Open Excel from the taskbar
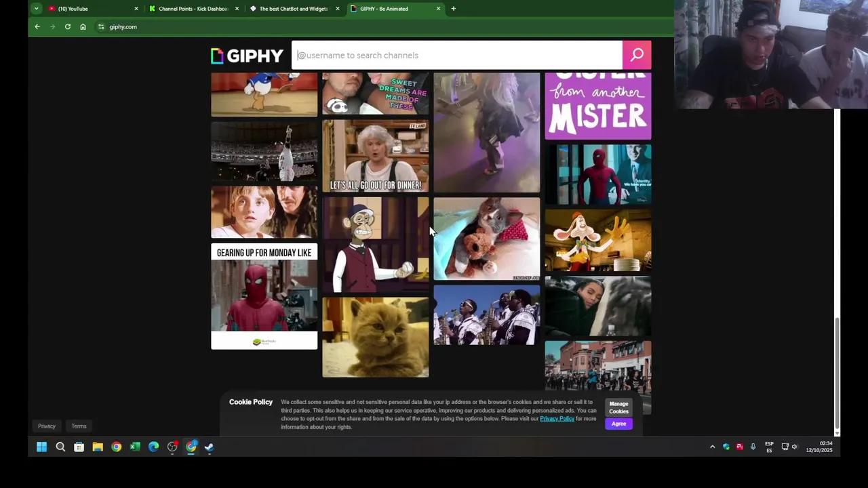868x488 pixels. coord(135,447)
